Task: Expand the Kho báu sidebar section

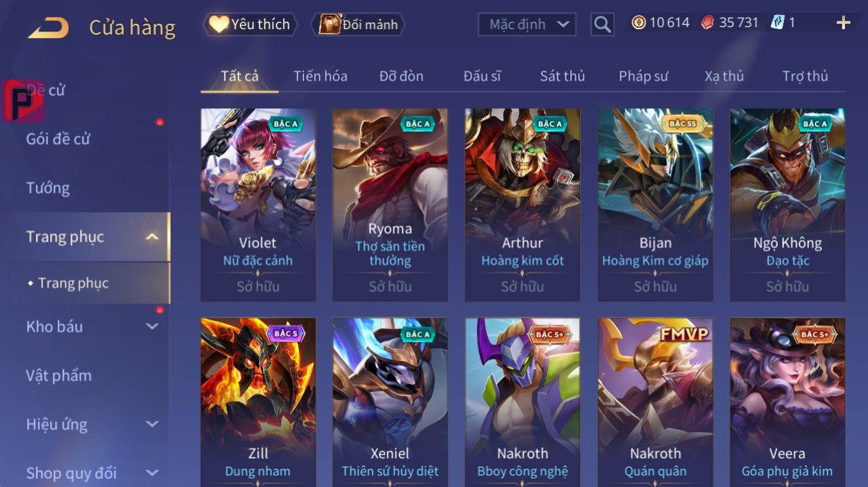Action: 152,326
